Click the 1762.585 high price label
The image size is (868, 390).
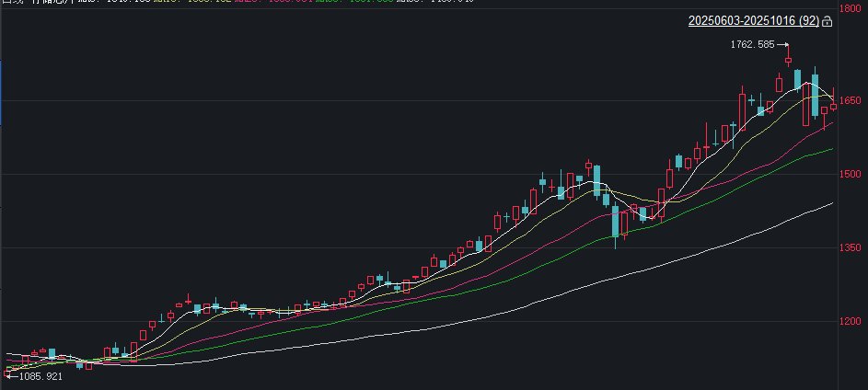pyautogui.click(x=752, y=44)
